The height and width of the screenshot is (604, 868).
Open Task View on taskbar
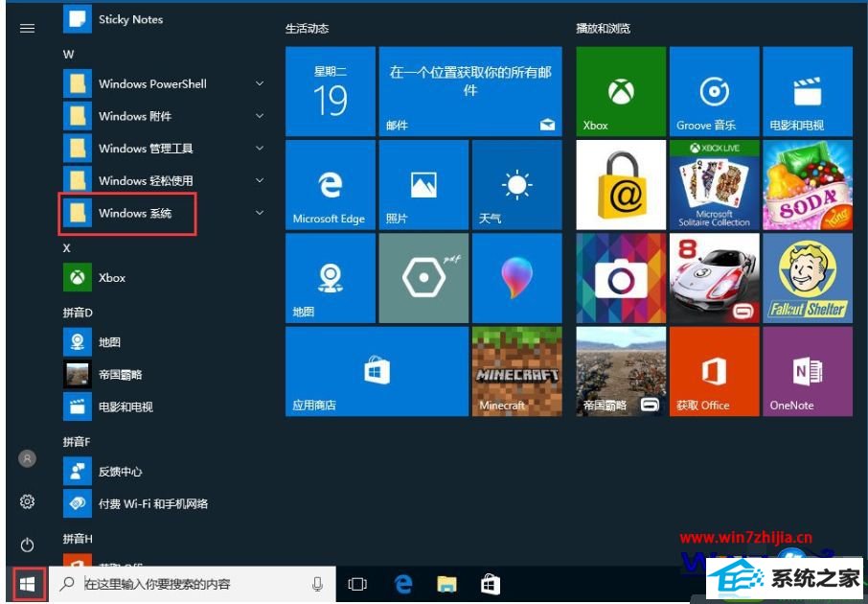pos(357,584)
